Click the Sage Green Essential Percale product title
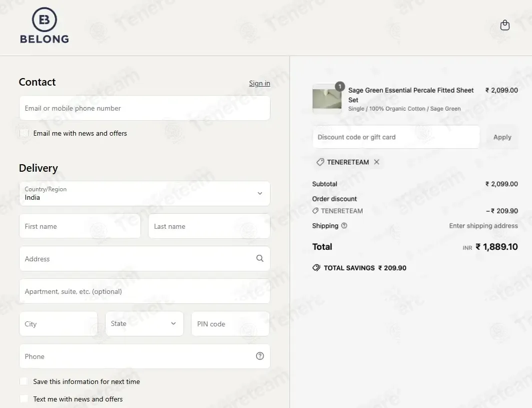 411,95
